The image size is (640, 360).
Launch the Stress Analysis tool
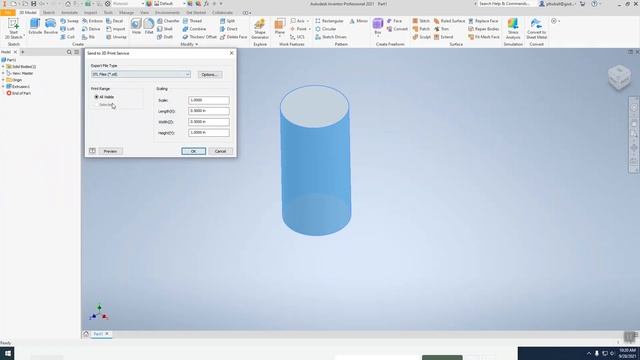pyautogui.click(x=513, y=29)
